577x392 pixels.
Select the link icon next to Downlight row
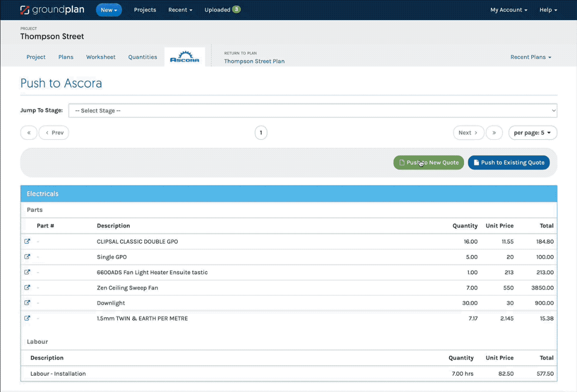click(x=27, y=303)
